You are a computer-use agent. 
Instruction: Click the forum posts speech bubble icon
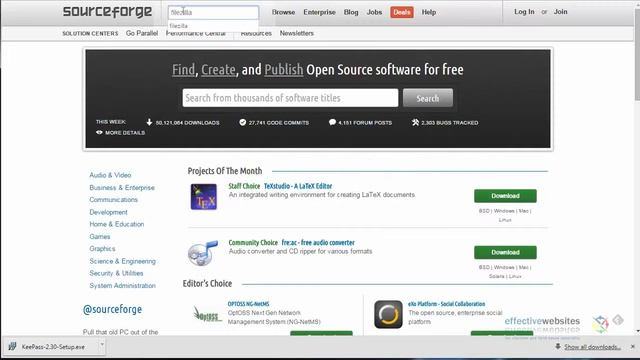[332, 122]
